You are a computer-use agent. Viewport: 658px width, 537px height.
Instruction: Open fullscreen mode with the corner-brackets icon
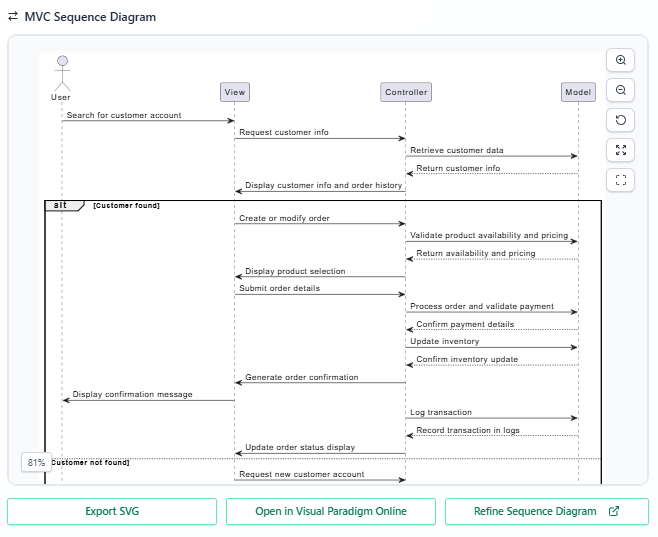tap(621, 180)
